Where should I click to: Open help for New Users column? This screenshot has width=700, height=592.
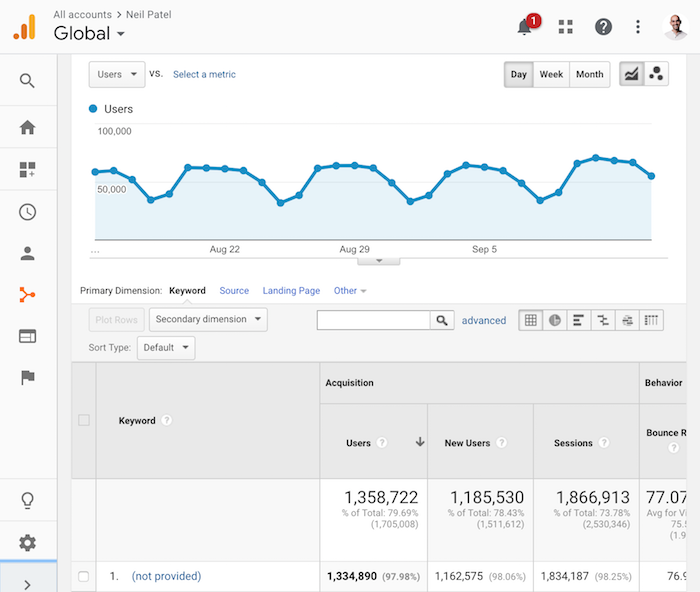(501, 442)
